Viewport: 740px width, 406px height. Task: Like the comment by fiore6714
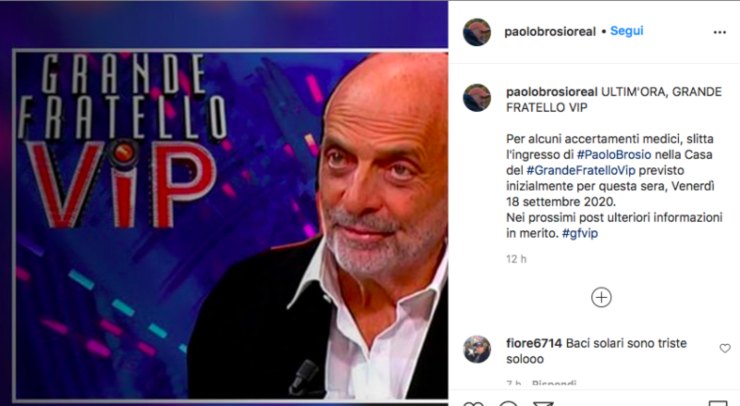coord(725,348)
